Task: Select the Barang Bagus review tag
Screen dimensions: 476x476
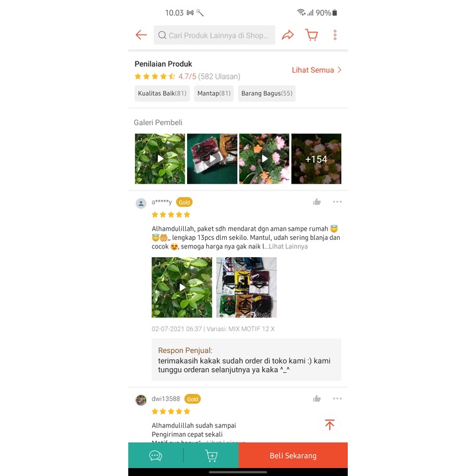Action: pyautogui.click(x=266, y=93)
